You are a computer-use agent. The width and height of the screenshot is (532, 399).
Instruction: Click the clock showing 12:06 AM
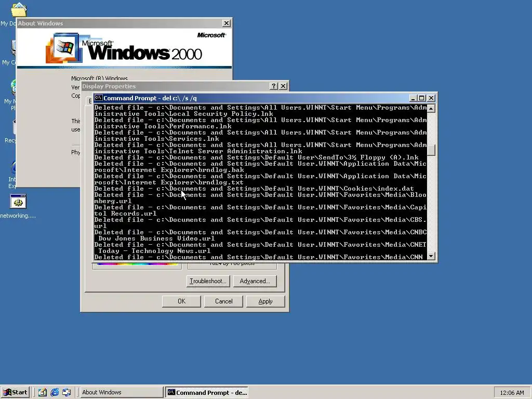(512, 393)
